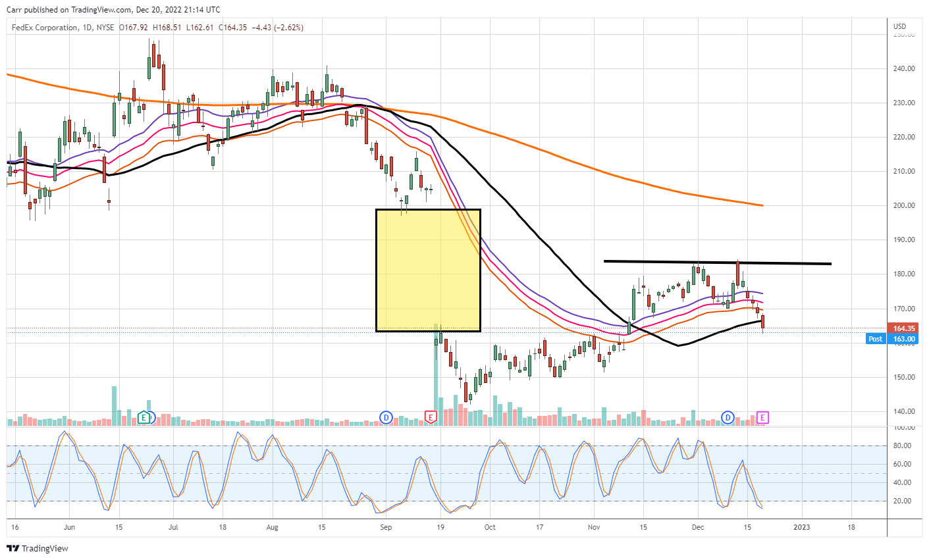Click the 1D interval label in chart legend
The width and height of the screenshot is (929, 560).
[87, 28]
